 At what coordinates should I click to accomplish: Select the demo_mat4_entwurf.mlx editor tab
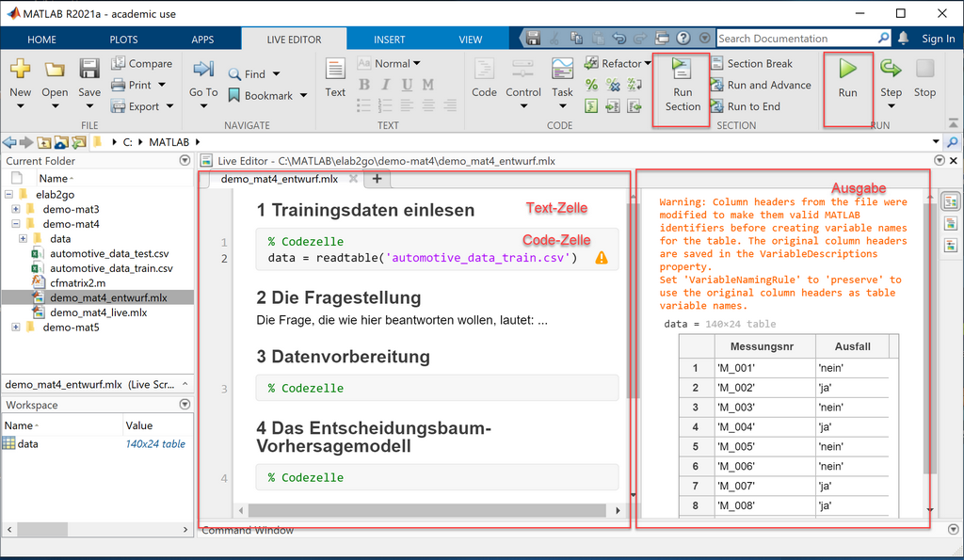point(279,179)
